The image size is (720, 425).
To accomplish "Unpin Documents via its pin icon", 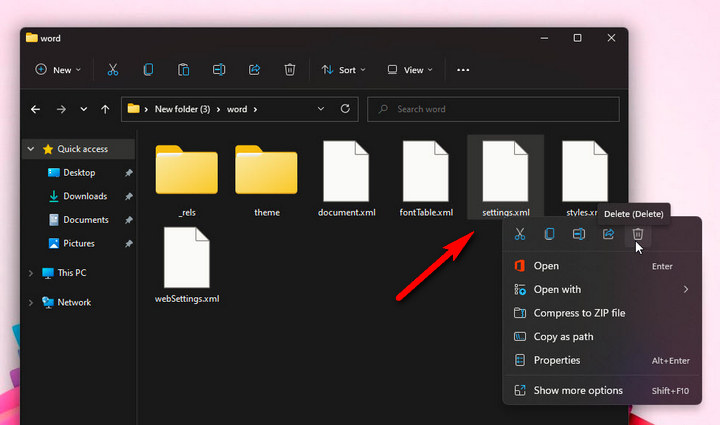I will (x=129, y=220).
